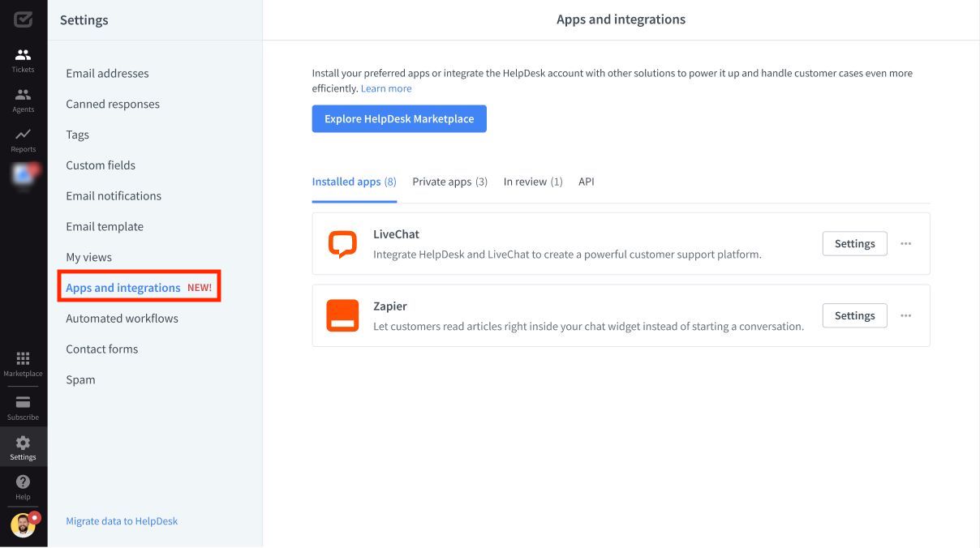Open Automated workflows settings
Image resolution: width=980 pixels, height=548 pixels.
tap(122, 319)
